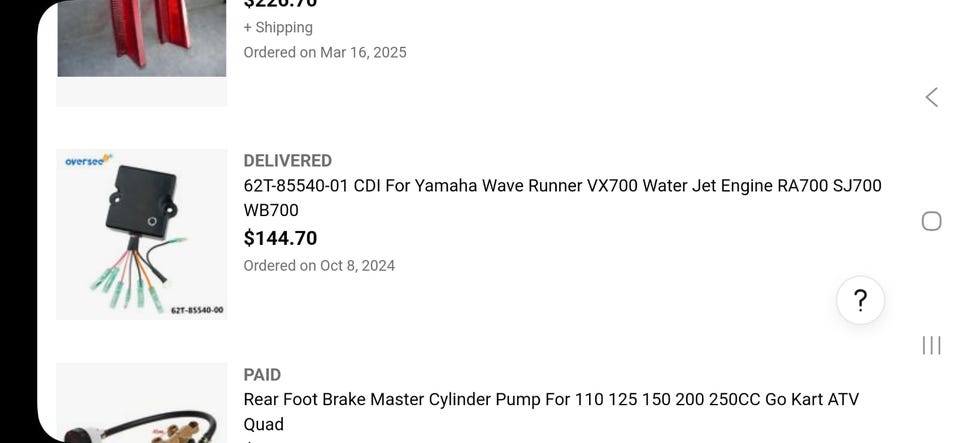Open the 62T-85540-01 CDI For Yamaha listing title
Viewport: 960px width, 443px height.
(562, 186)
